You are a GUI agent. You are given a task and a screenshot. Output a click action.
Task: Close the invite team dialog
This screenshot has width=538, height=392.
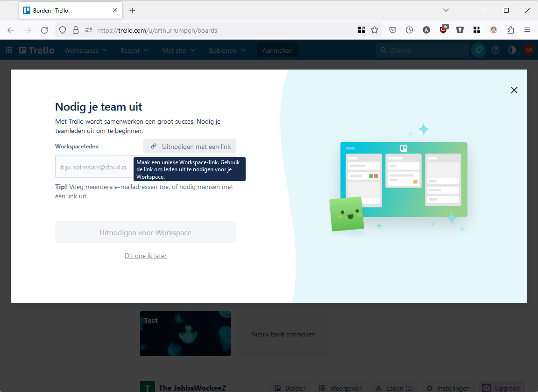[x=514, y=90]
